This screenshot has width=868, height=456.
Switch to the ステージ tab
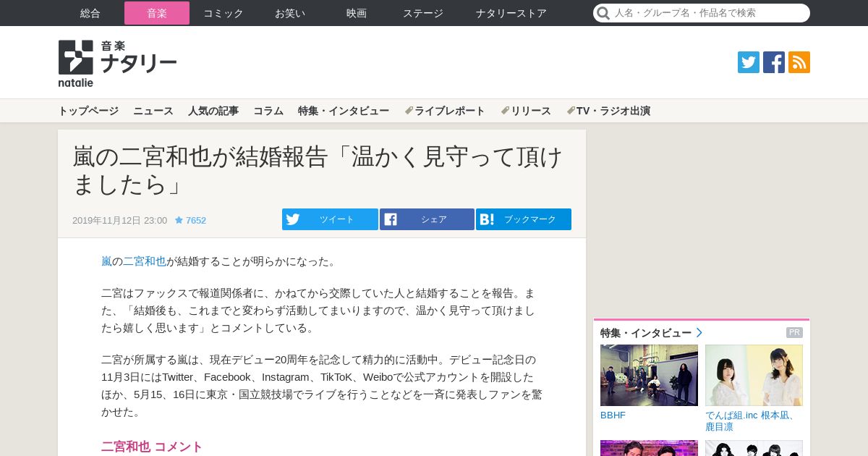coord(423,13)
